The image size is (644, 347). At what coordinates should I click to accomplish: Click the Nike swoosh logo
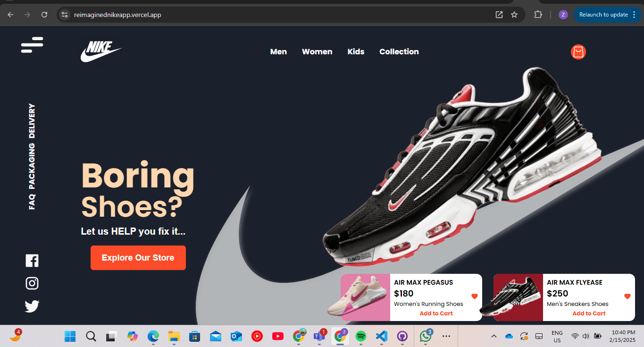coord(101,51)
